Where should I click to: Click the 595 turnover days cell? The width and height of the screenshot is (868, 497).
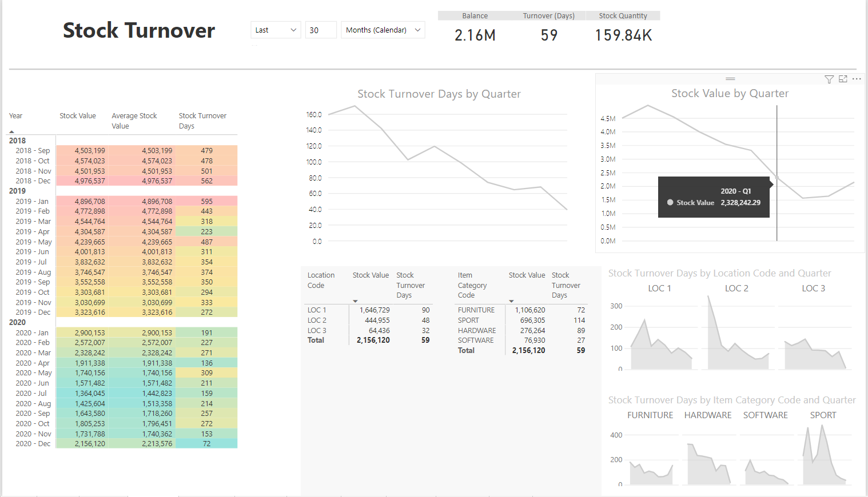[x=206, y=202]
